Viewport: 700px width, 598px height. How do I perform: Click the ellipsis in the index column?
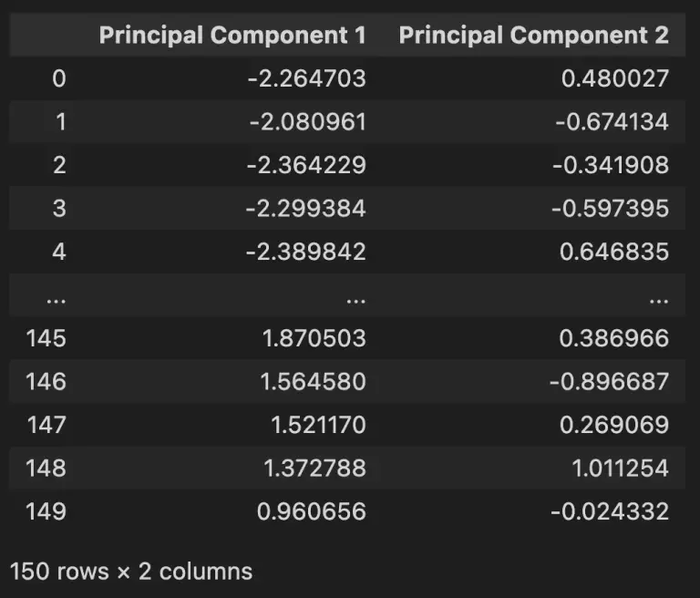pos(57,302)
